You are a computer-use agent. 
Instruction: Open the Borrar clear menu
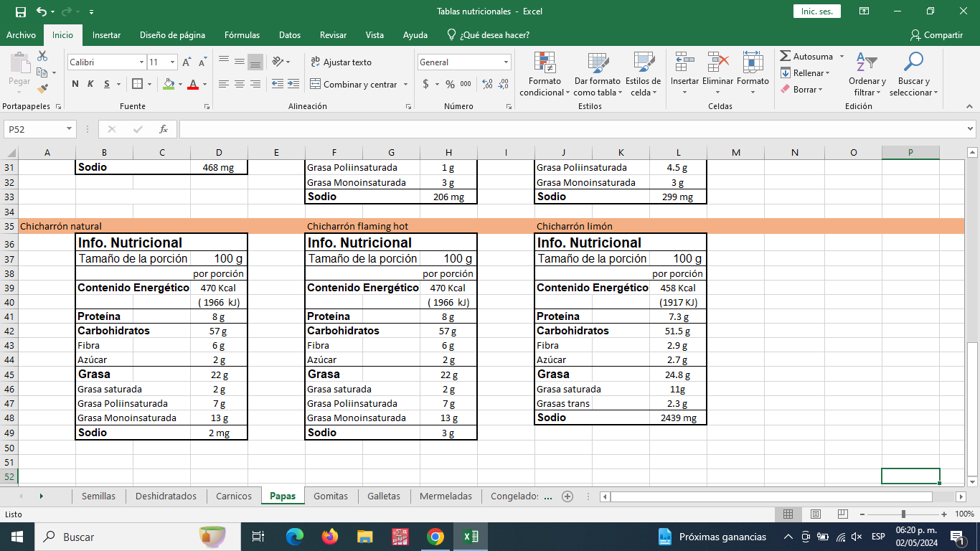pos(801,90)
